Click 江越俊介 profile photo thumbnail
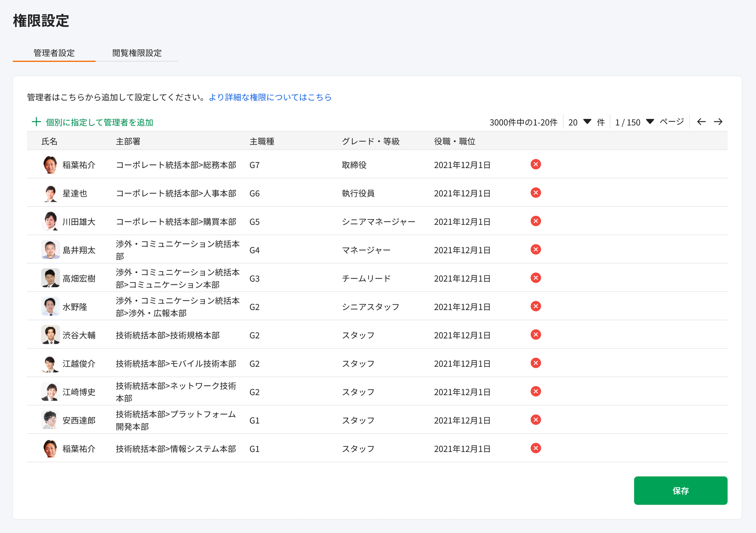Viewport: 756px width, 533px height. click(x=50, y=363)
